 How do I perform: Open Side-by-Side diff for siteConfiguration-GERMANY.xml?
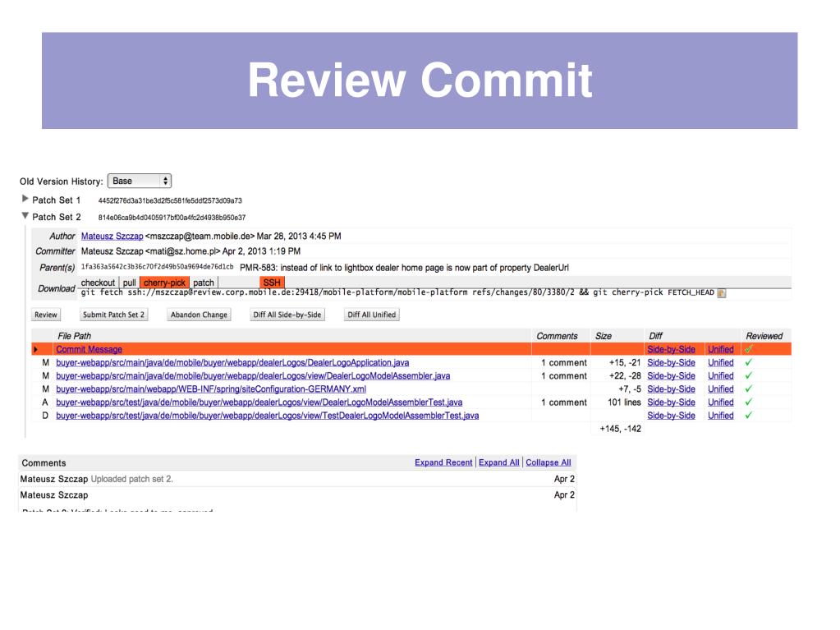click(671, 389)
